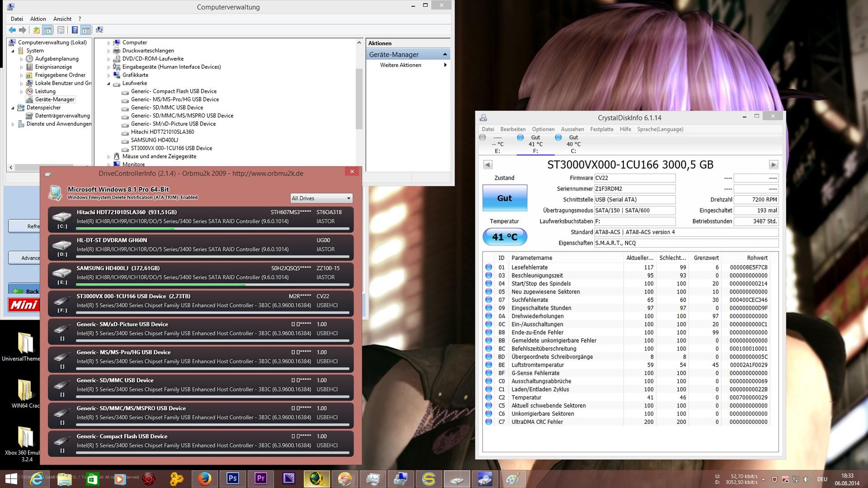868x488 pixels.
Task: Click the Hitachi drive usage bar in DriveControllerInfo
Action: tap(213, 229)
